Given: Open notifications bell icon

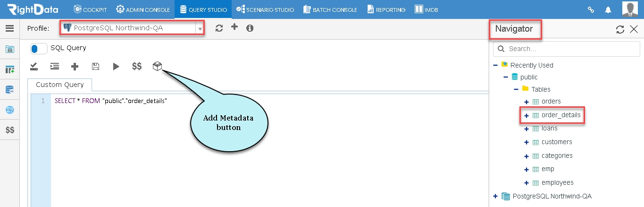Looking at the screenshot, I should click(608, 9).
